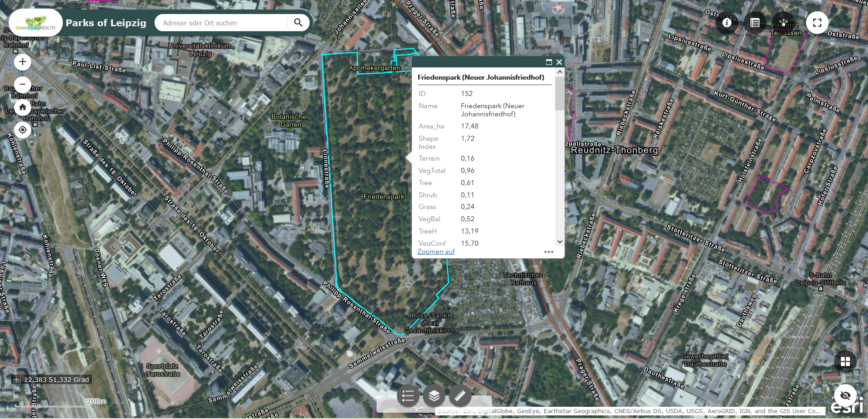Toggle the crossed-out eye visibility button
This screenshot has width=868, height=419.
tap(845, 396)
